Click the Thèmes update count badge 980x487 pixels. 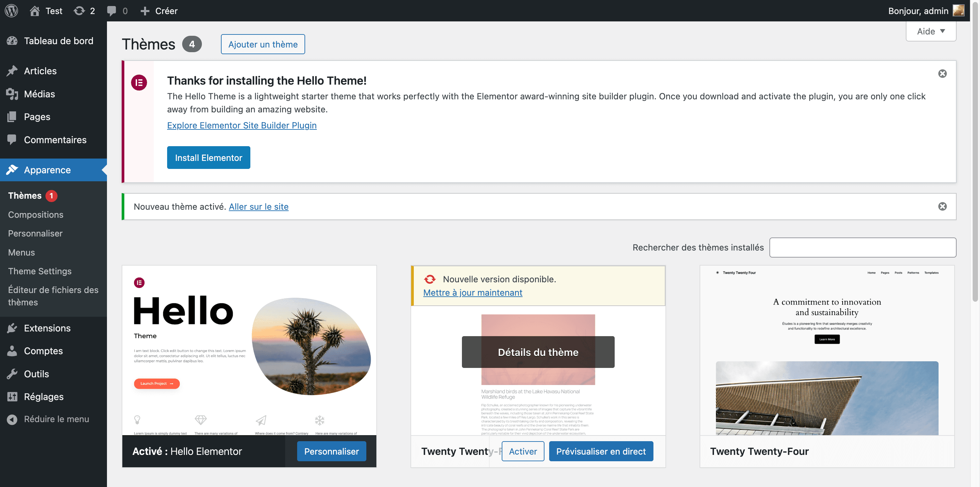51,196
